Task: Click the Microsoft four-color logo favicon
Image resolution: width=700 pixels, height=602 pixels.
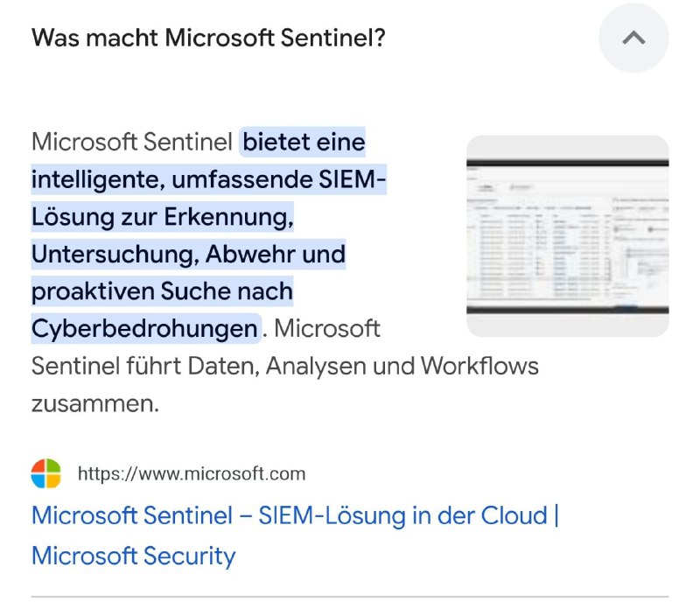Action: (46, 473)
